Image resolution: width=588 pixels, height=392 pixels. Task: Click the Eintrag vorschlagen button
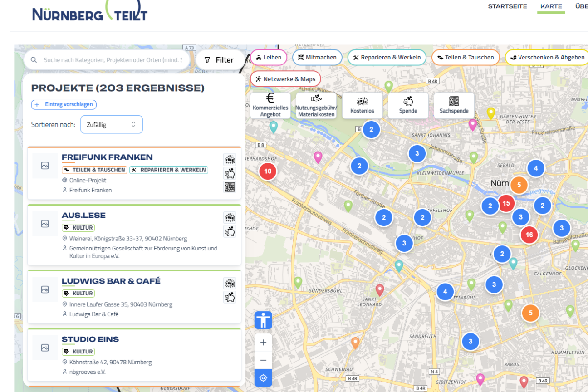click(64, 104)
